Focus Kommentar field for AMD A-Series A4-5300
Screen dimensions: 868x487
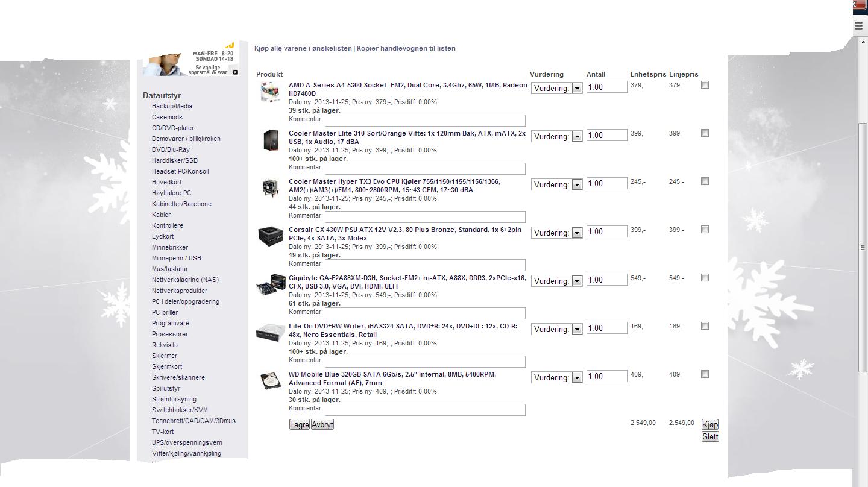coord(425,121)
